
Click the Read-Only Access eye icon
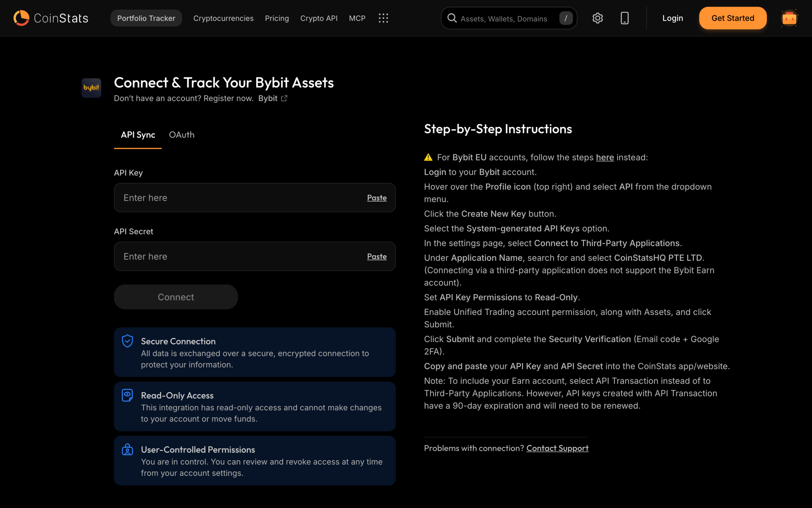tap(127, 395)
